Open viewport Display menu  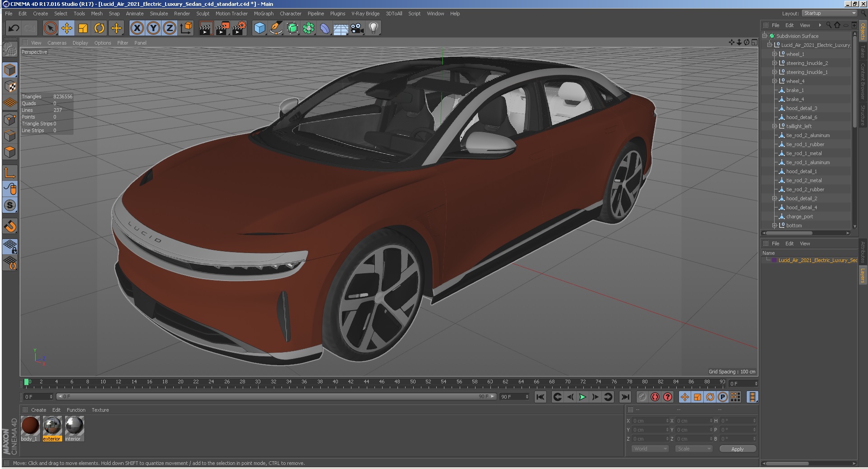click(80, 43)
